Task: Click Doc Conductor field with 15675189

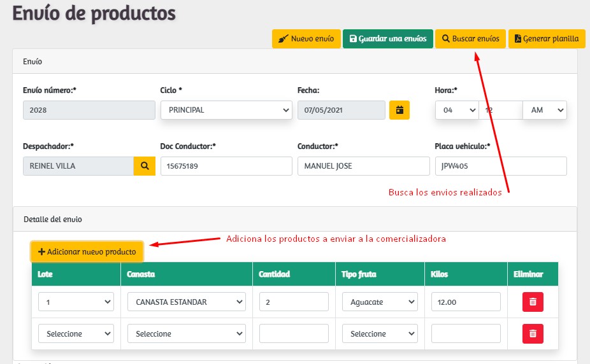Action: tap(226, 166)
